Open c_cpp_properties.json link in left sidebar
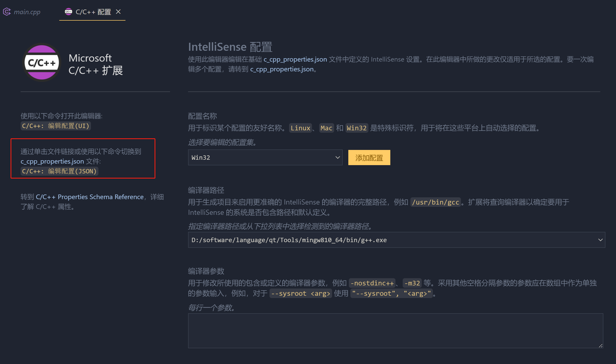Screen dimensions: 616x364 [x=52, y=161]
